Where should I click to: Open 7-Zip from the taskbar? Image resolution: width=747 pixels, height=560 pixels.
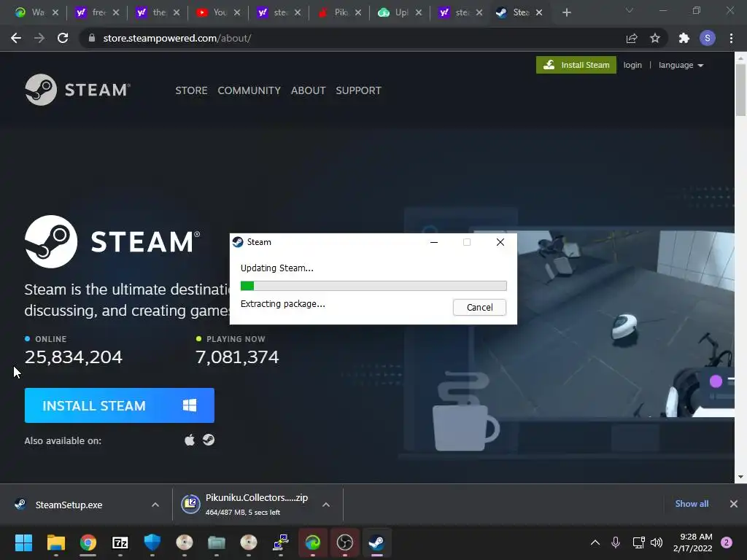[120, 542]
